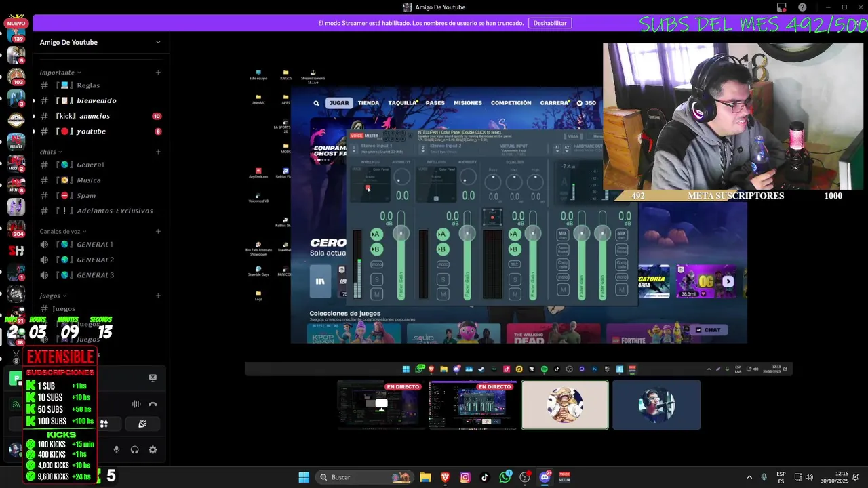Click Stereo Input 1 fader gain knob
The width and height of the screenshot is (868, 488).
[401, 234]
